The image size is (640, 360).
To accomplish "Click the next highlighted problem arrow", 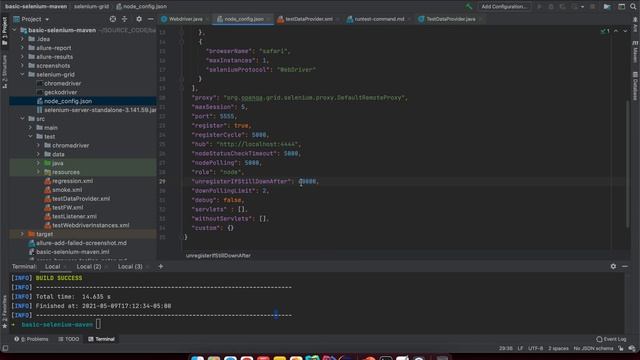I will 625,31.
